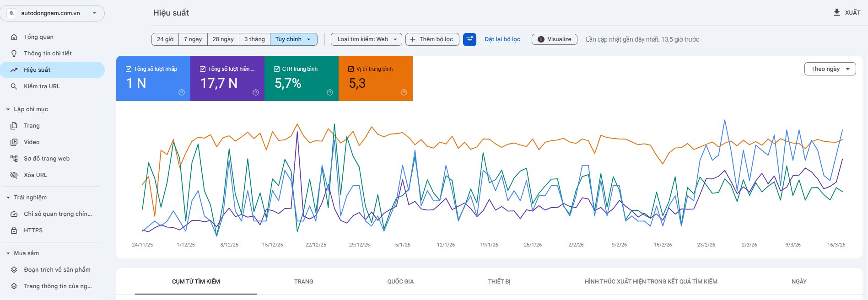Uncheck the CTR trung bình metric
This screenshot has height=300, width=868.
(x=277, y=69)
